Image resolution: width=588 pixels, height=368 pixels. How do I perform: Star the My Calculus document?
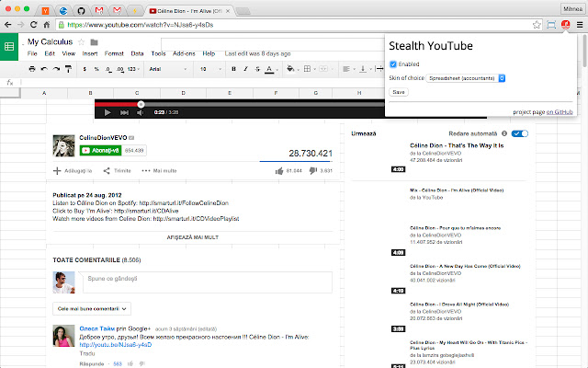pyautogui.click(x=81, y=42)
